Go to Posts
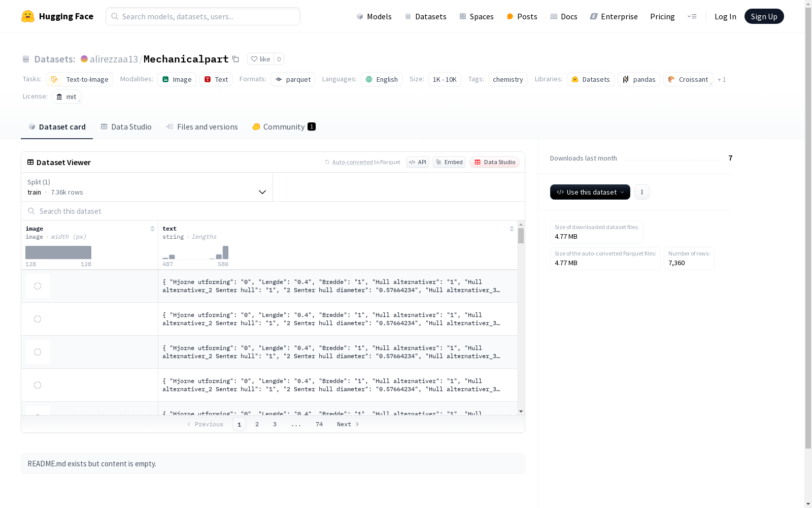The height and width of the screenshot is (508, 812). coord(522,16)
